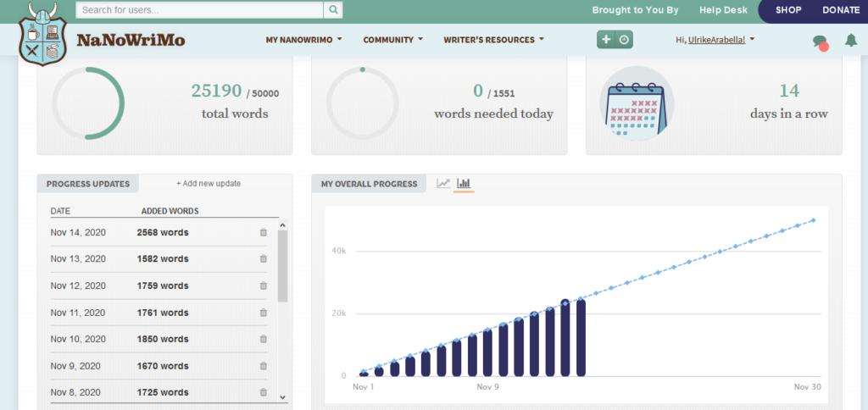Click the NaNoWriMo wordmark

point(131,40)
